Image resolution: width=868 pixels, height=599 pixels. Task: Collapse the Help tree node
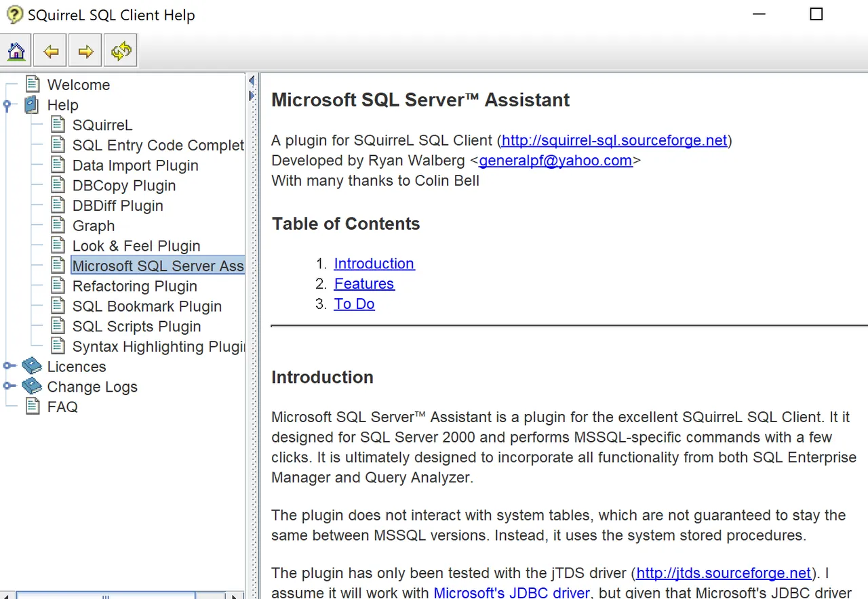click(7, 105)
